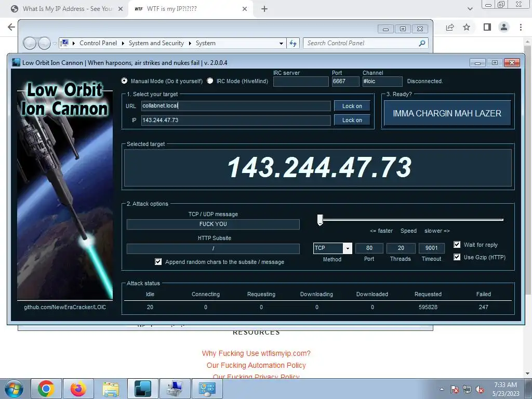The image size is (532, 399).
Task: Select IRC Mode (HiveMind) radio
Action: point(210,81)
